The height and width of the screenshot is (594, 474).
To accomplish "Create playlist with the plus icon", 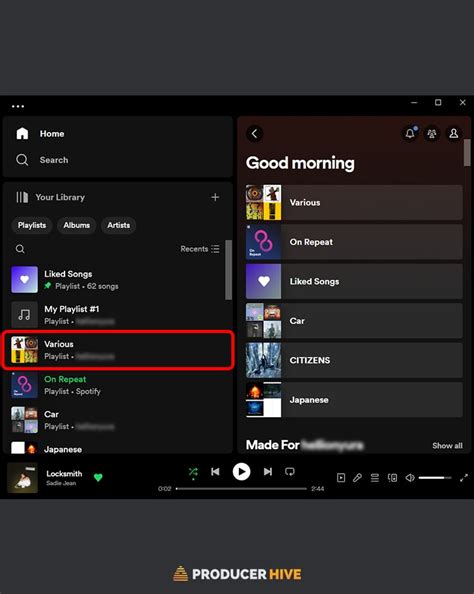I will tap(215, 197).
